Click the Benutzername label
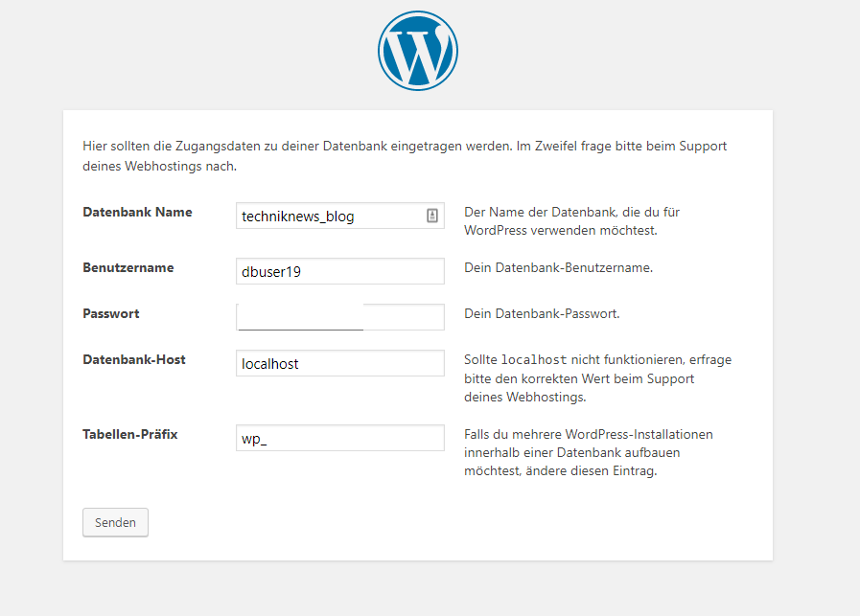This screenshot has width=860, height=616. tap(128, 267)
